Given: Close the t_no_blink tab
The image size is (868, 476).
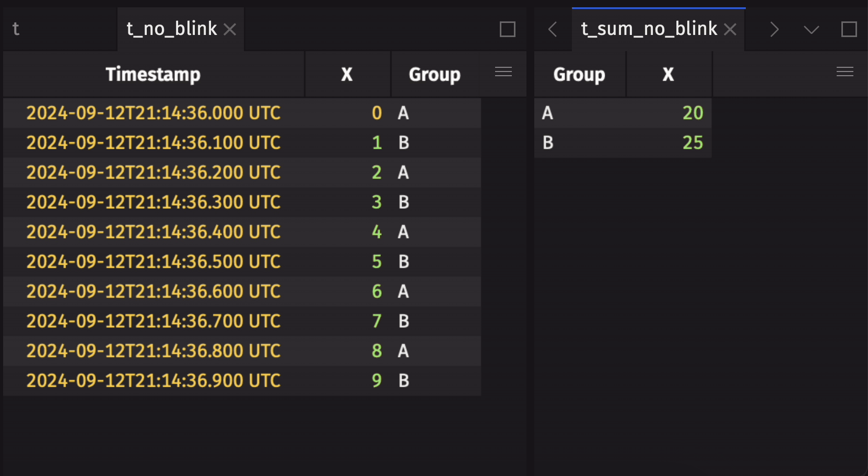Looking at the screenshot, I should [230, 30].
